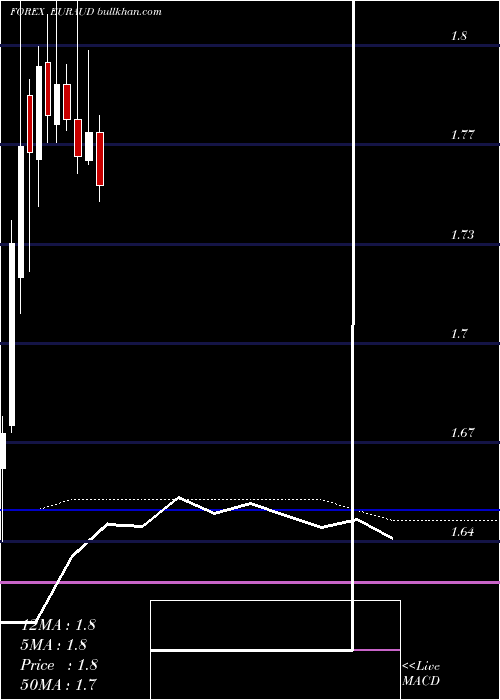Image resolution: width=500 pixels, height=700 pixels.
Task: Click the 1.7 price axis label
Action: 459,333
